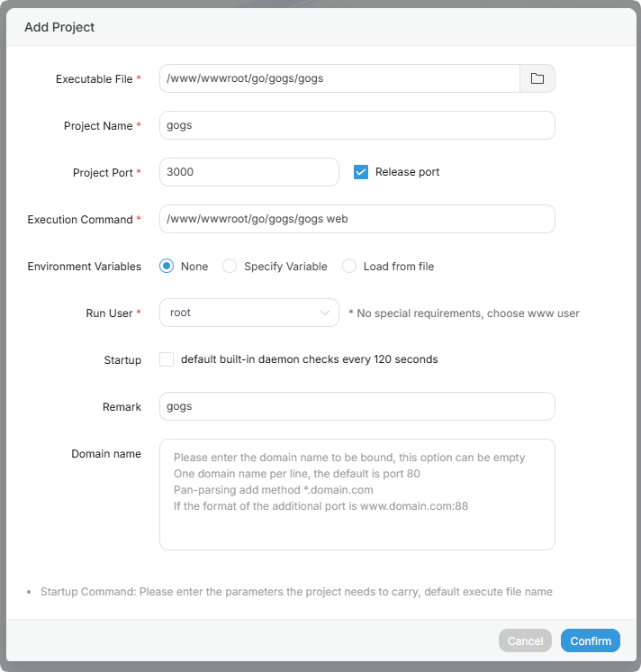Choose the Specify Variable radio button
Viewport: 641px width, 672px height.
click(230, 266)
